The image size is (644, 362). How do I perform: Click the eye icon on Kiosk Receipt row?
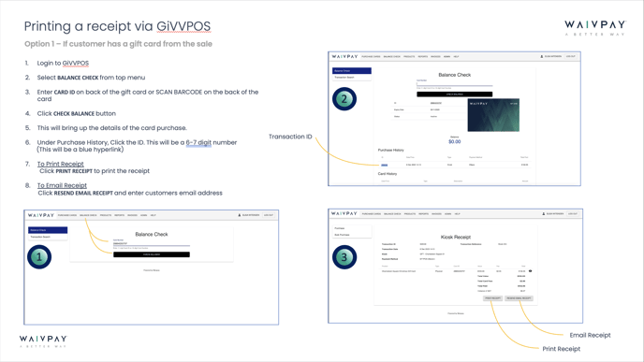point(530,271)
